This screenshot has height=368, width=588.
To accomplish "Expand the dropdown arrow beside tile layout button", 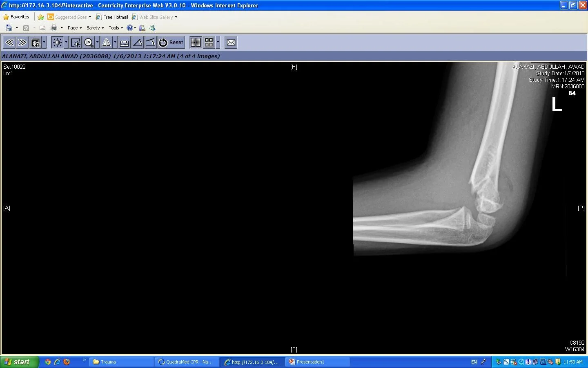I will [x=218, y=42].
